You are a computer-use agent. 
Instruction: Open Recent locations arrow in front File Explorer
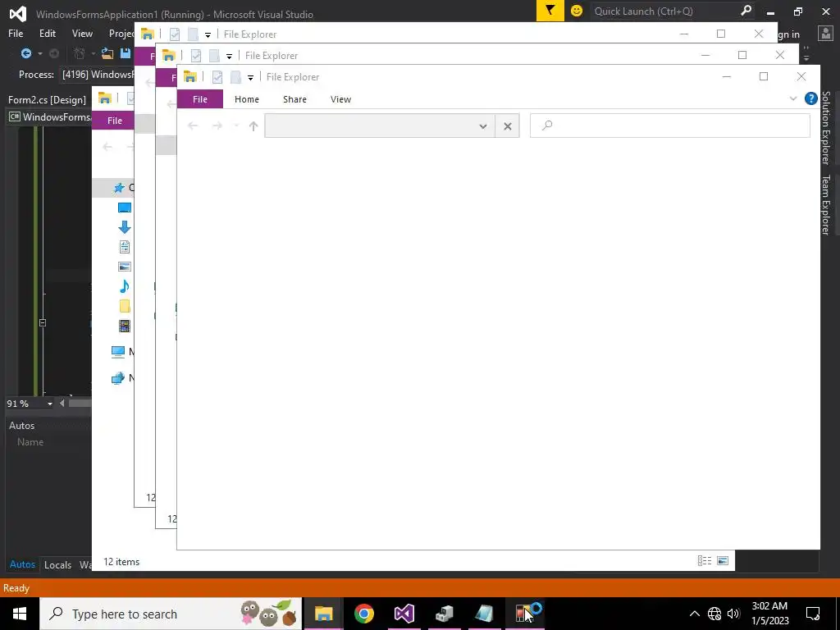[x=235, y=126]
